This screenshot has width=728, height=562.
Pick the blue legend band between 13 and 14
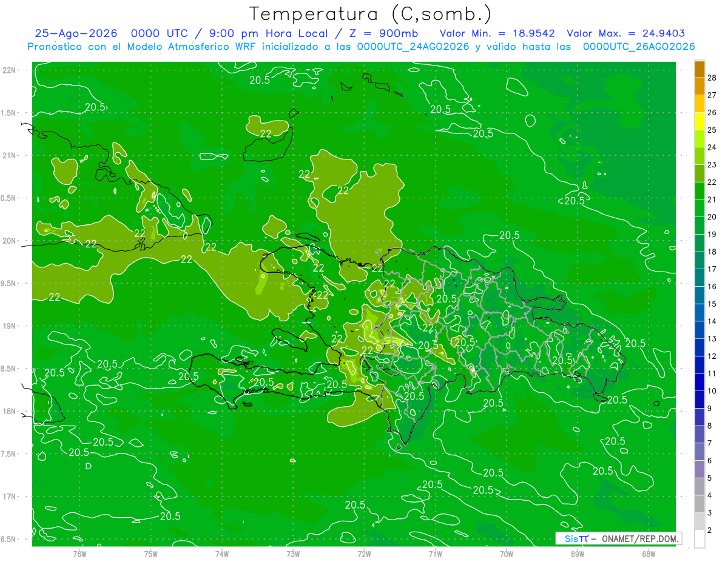coord(699,330)
